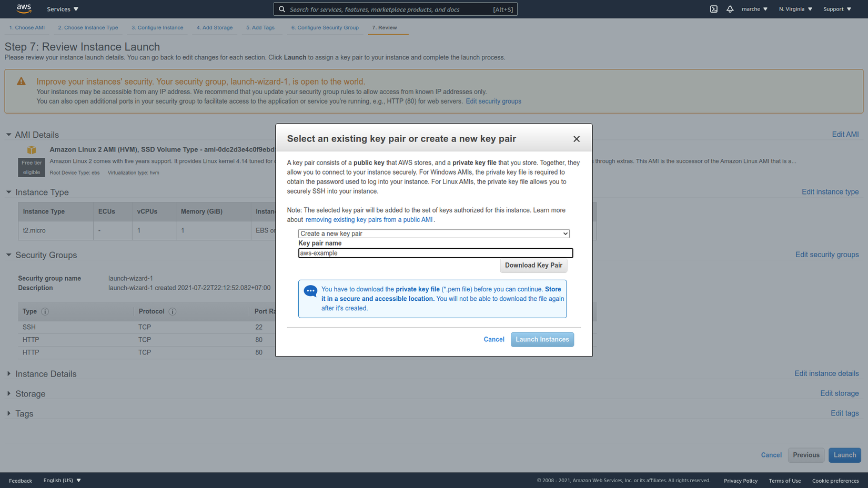Go to step 6 Configure Security Group tab
868x488 pixels.
(x=325, y=27)
